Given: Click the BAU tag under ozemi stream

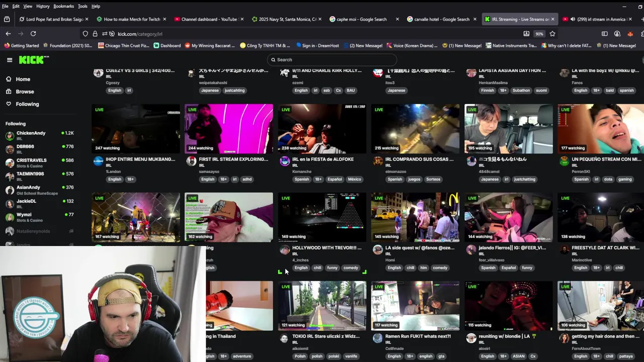Looking at the screenshot, I should [351, 90].
